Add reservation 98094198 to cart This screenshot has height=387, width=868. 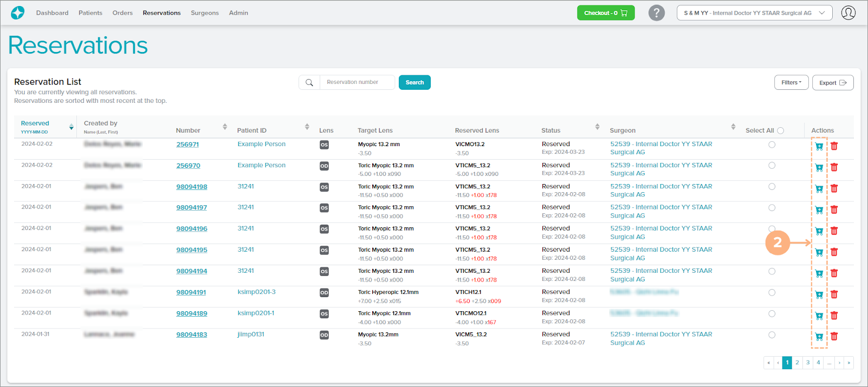pyautogui.click(x=819, y=188)
